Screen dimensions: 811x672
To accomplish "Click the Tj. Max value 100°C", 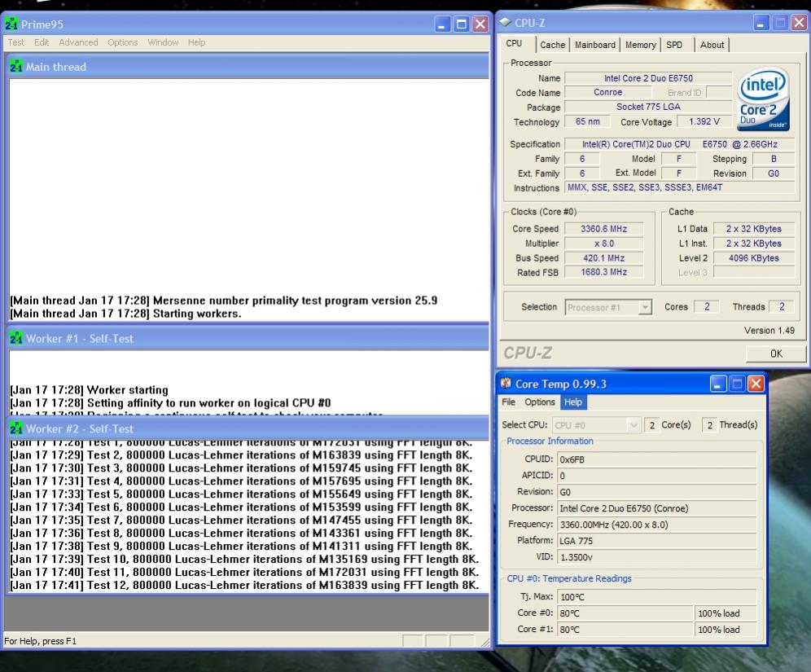I will [656, 597].
